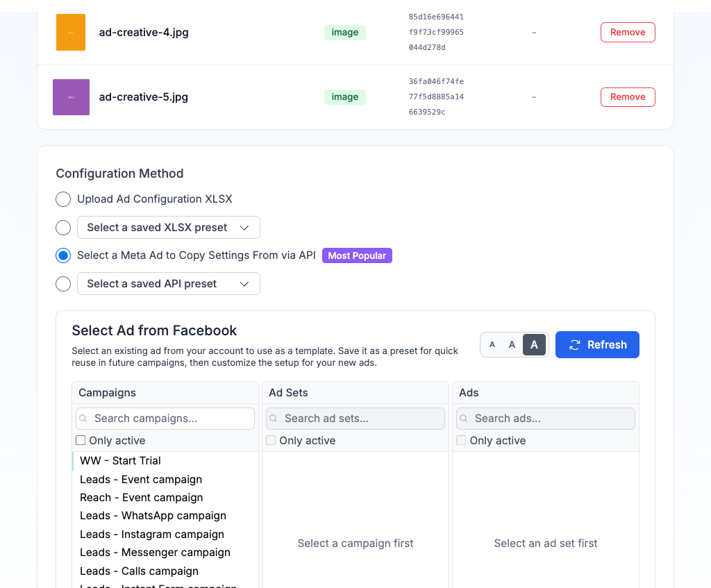The width and height of the screenshot is (711, 588).
Task: Pick the Reach - Event campaign
Action: coord(141,498)
